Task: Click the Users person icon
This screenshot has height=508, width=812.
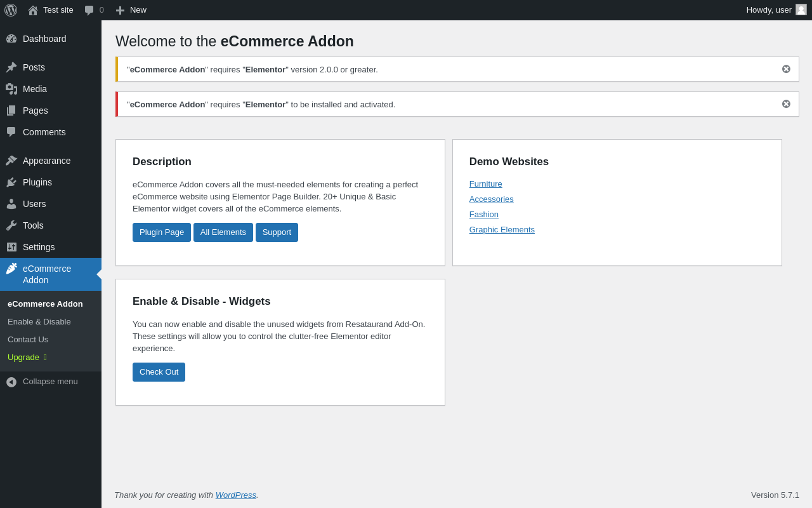Action: (x=11, y=204)
